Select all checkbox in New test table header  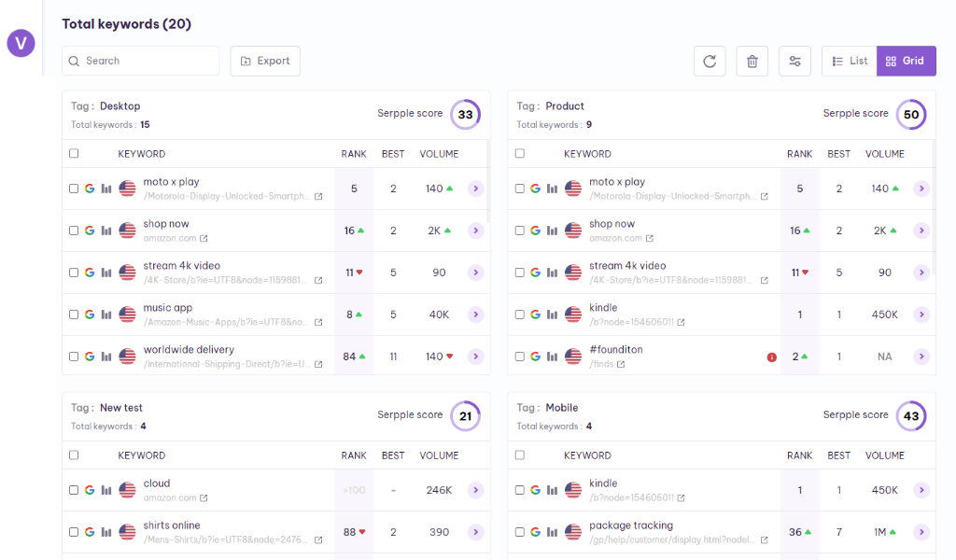tap(74, 455)
